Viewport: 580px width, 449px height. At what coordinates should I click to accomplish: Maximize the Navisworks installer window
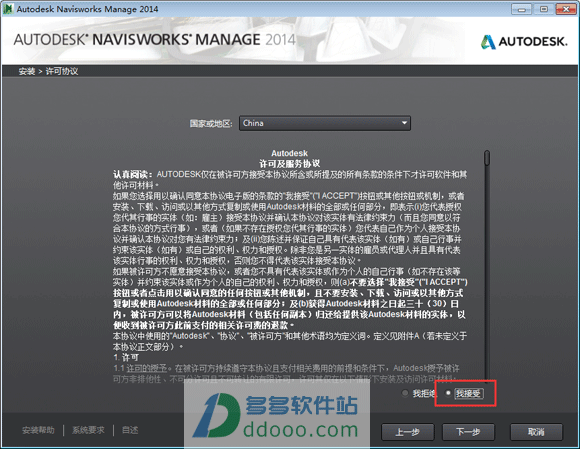point(544,9)
